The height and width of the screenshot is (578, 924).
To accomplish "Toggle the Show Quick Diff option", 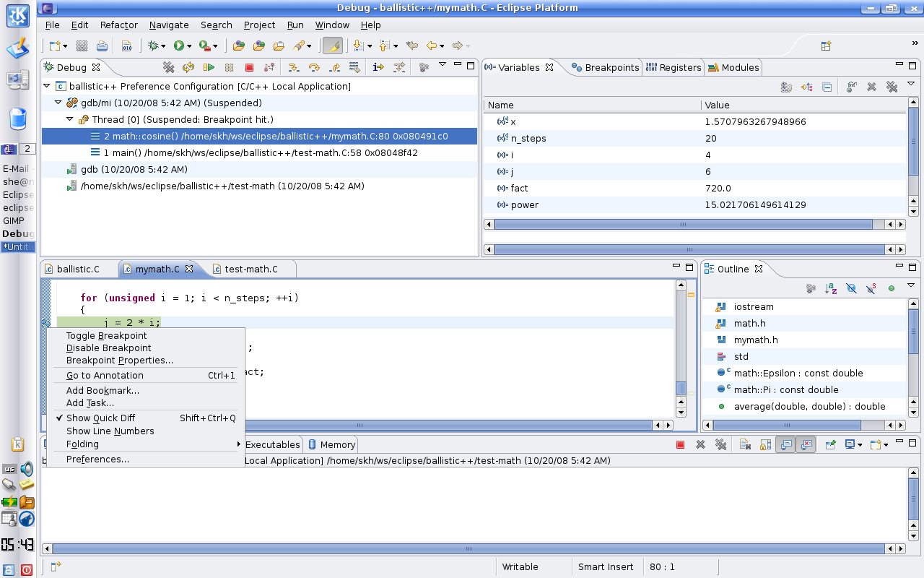I will pyautogui.click(x=100, y=418).
